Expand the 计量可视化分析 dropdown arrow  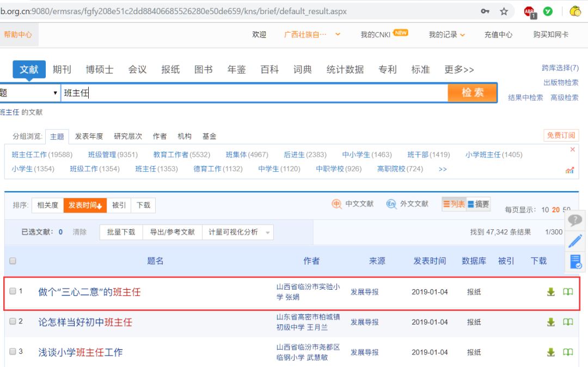pos(267,233)
